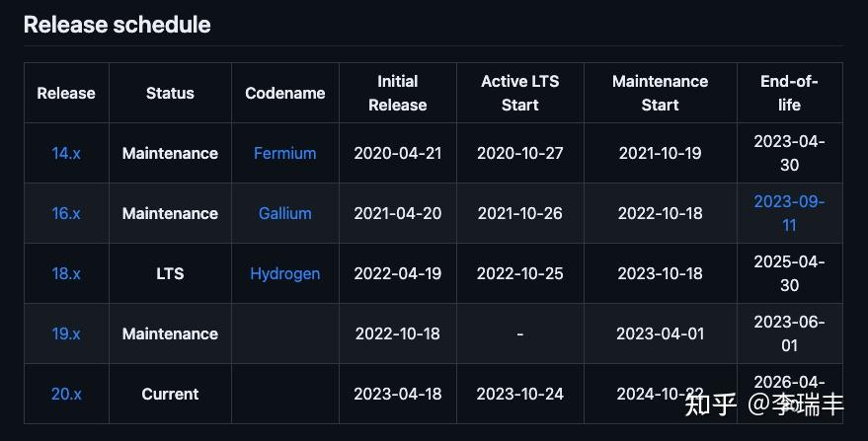This screenshot has height=441, width=868.
Task: Open the 14.x release link
Action: pyautogui.click(x=66, y=153)
